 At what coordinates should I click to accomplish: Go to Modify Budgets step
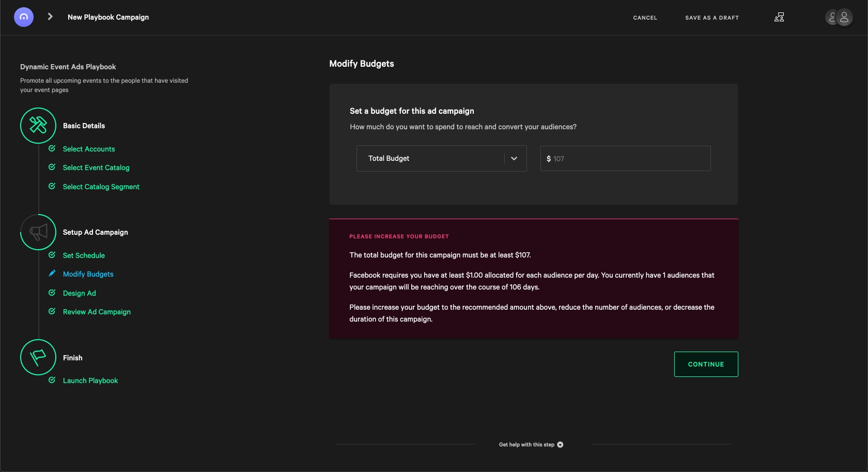click(x=88, y=274)
